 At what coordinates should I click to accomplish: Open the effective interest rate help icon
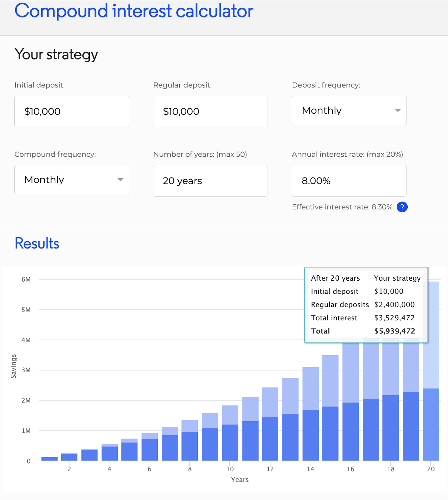(x=402, y=207)
